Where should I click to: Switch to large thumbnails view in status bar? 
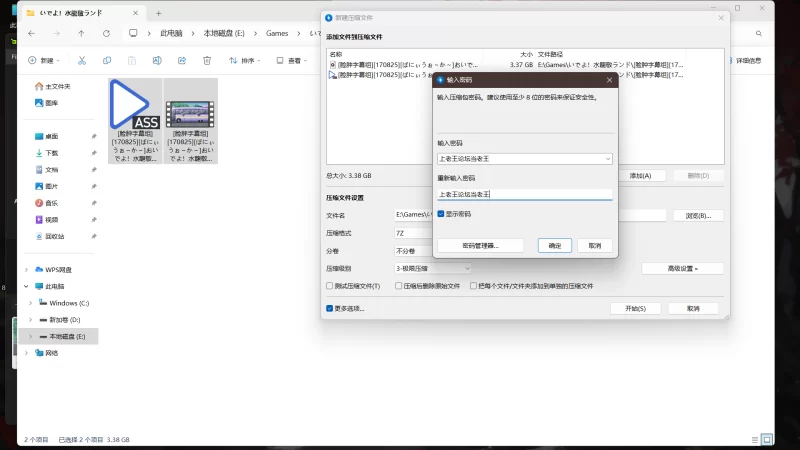coord(767,439)
